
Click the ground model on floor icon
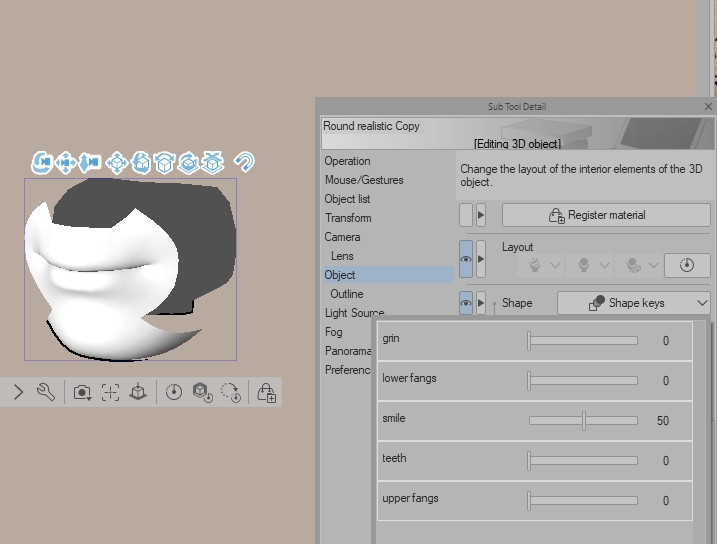coord(138,392)
